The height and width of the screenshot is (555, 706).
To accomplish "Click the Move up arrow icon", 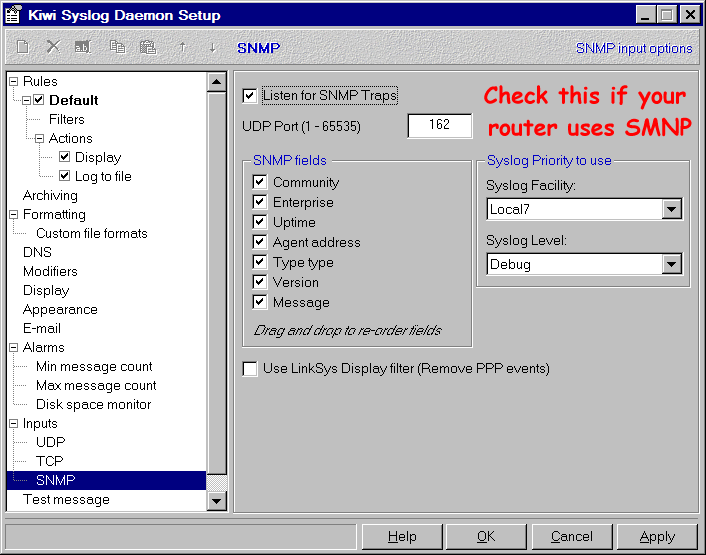I will tap(182, 47).
